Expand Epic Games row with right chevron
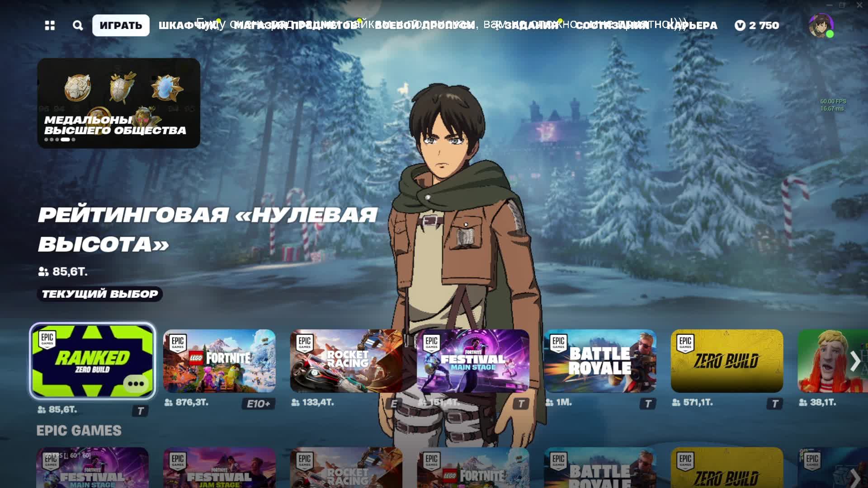 (x=855, y=477)
